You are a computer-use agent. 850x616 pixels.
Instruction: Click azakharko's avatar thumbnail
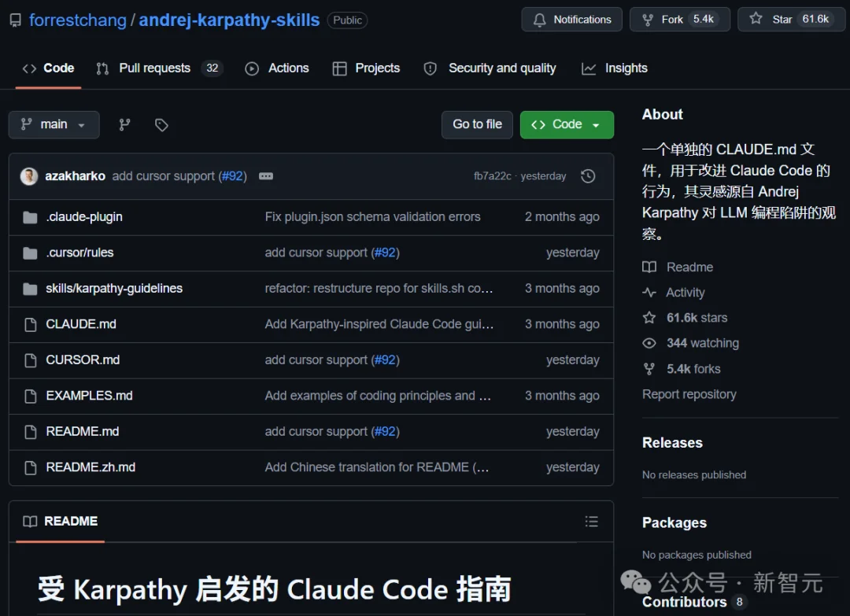pos(29,175)
